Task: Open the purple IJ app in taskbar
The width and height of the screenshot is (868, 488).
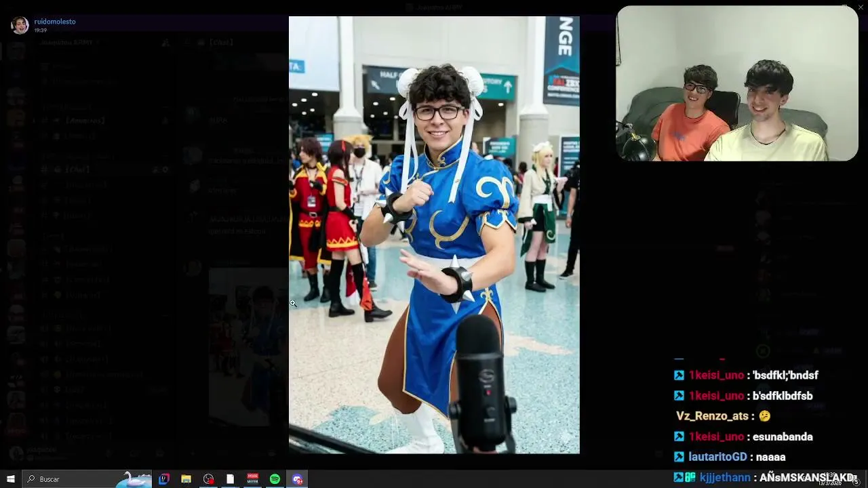Action: [163, 479]
